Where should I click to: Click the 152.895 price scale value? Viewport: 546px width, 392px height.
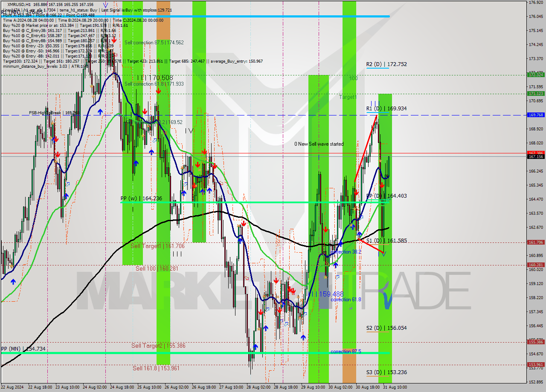[535, 382]
